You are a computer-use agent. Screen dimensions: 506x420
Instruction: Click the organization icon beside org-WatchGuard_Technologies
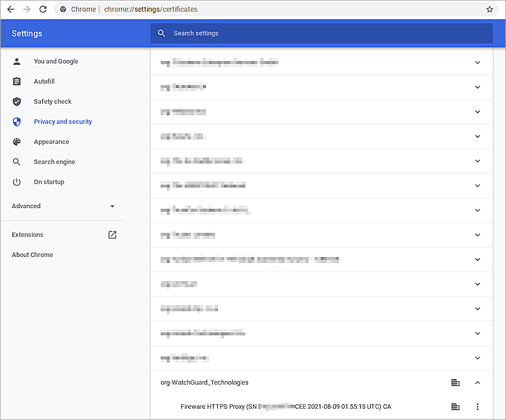(x=454, y=382)
